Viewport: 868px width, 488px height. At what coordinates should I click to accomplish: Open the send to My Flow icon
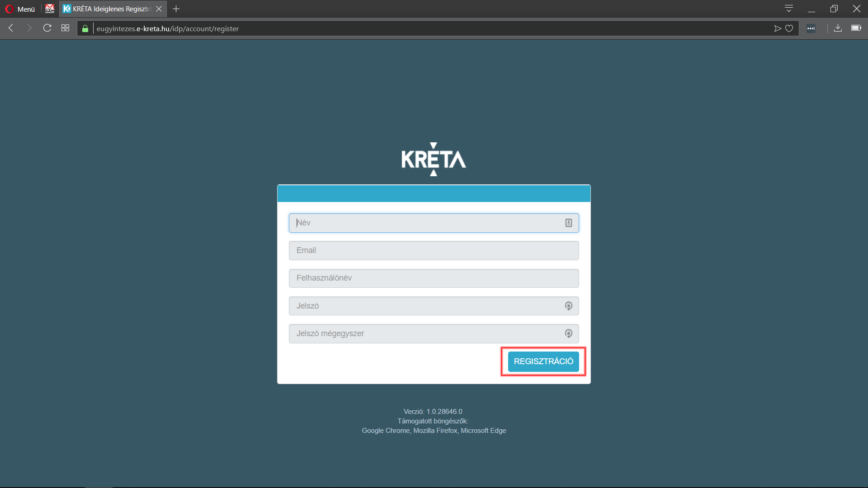click(x=778, y=28)
